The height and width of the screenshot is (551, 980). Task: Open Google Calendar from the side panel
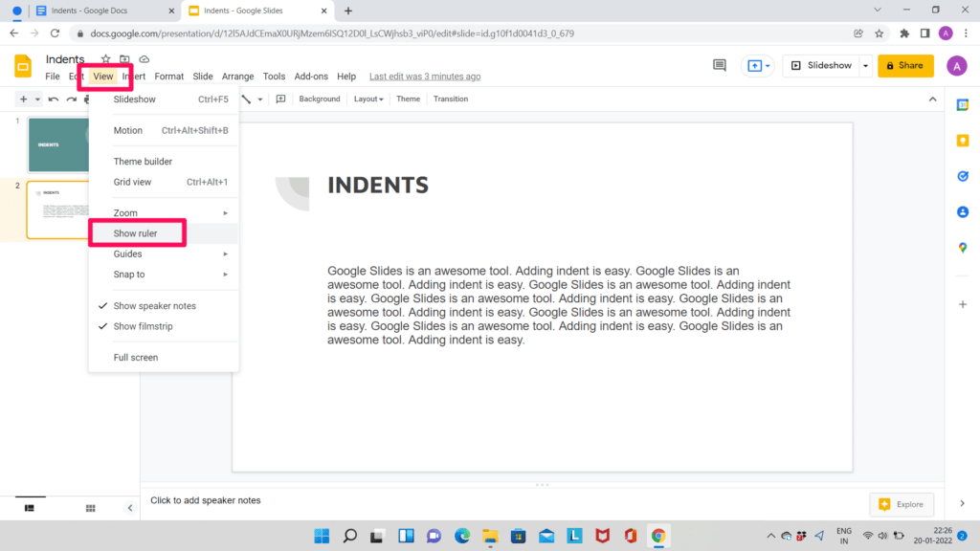[963, 105]
